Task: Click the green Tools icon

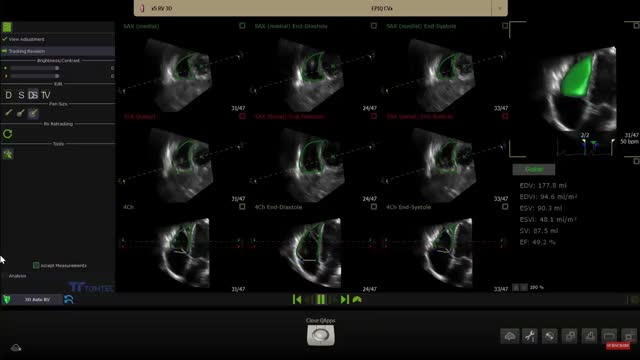Action: coord(8,154)
